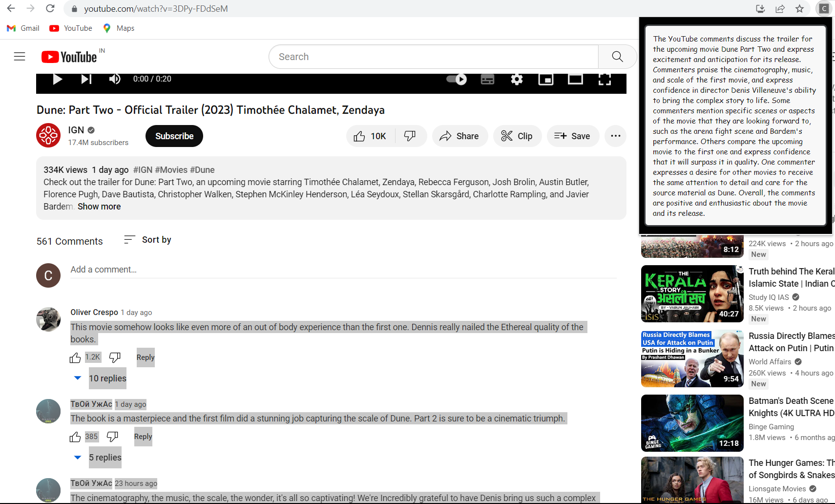Expand 5 replies thread
The image size is (835, 504).
click(x=98, y=458)
